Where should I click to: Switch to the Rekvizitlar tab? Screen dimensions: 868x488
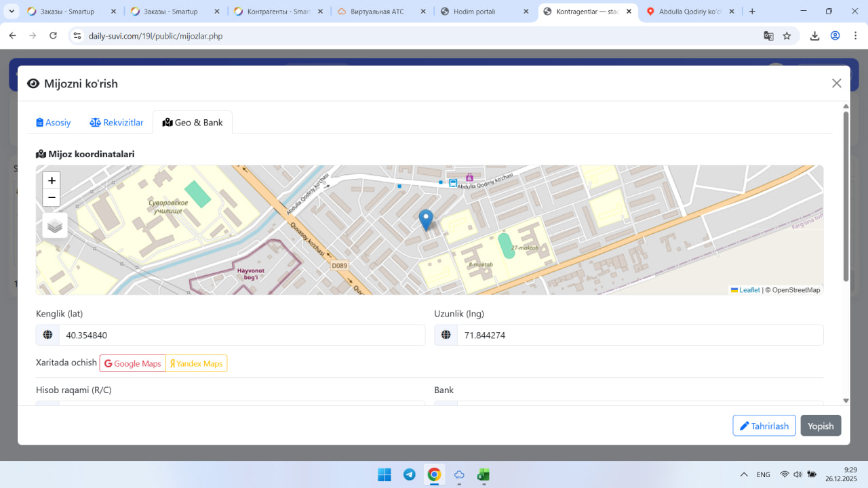pyautogui.click(x=117, y=123)
